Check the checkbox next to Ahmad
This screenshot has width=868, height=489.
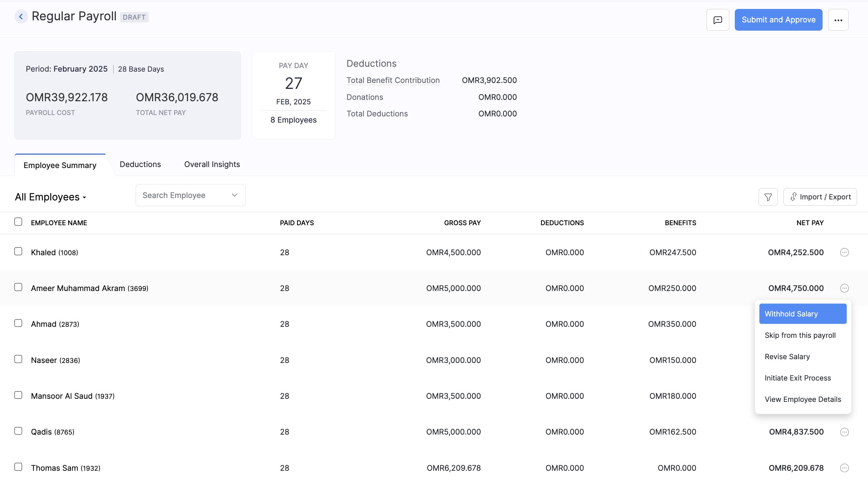point(18,324)
